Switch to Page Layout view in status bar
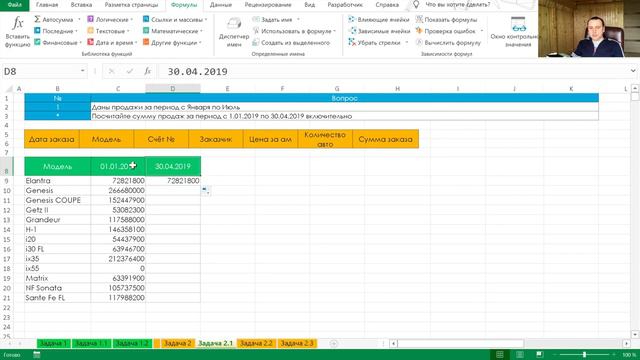 click(520, 355)
